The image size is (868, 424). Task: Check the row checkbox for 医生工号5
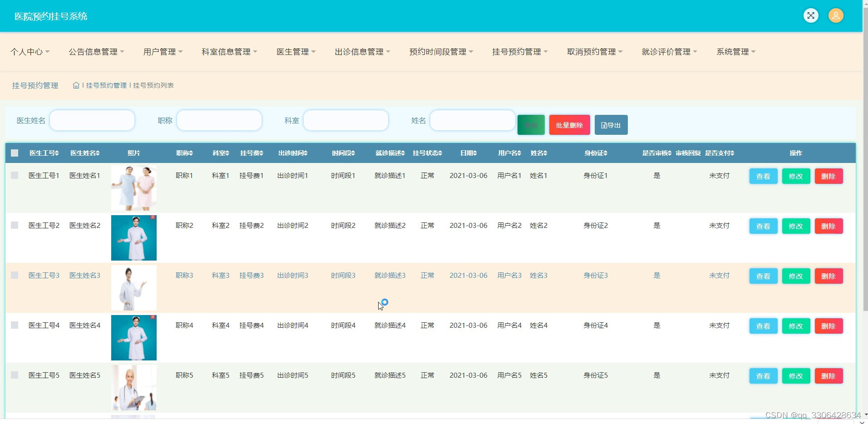point(15,375)
